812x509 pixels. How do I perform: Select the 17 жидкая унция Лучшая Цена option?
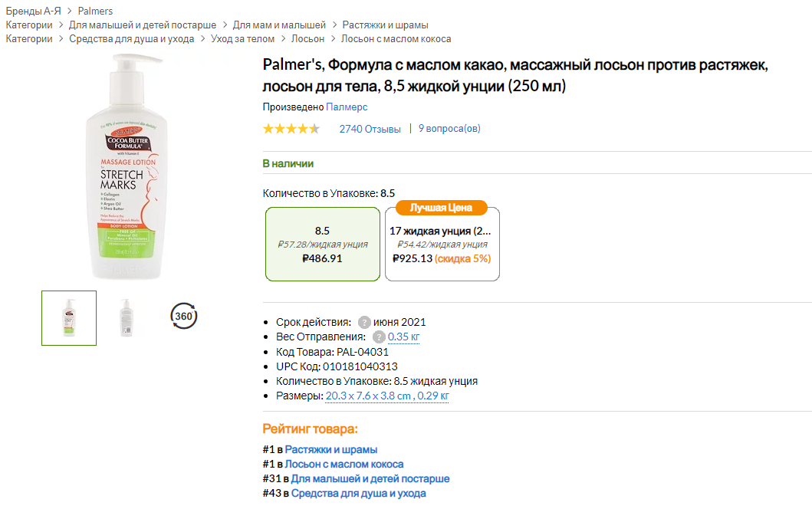click(442, 245)
